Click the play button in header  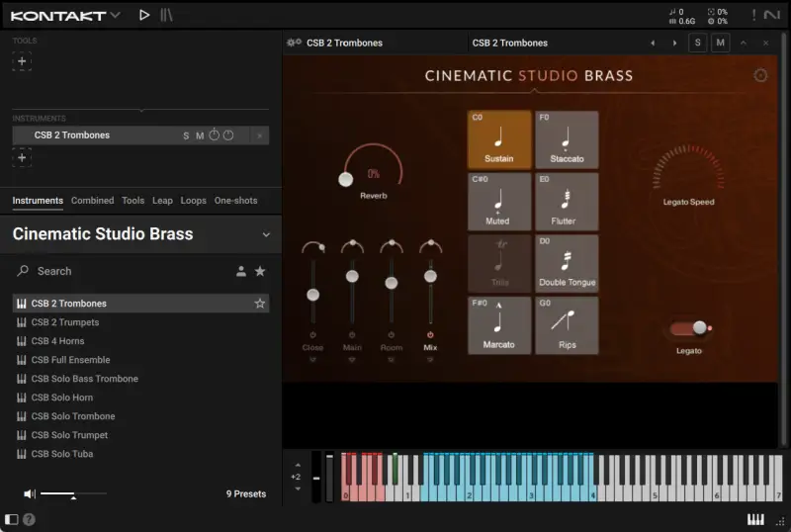pos(144,15)
